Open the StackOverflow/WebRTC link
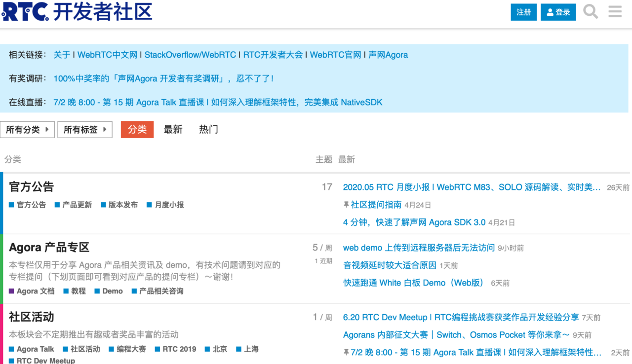Screen dimensions: 632x364 (x=190, y=55)
